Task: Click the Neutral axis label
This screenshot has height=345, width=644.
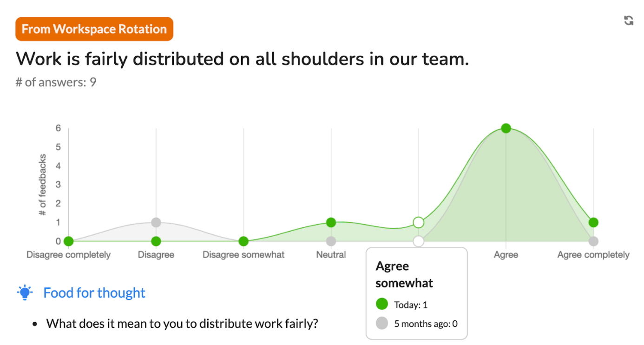Action: [331, 255]
